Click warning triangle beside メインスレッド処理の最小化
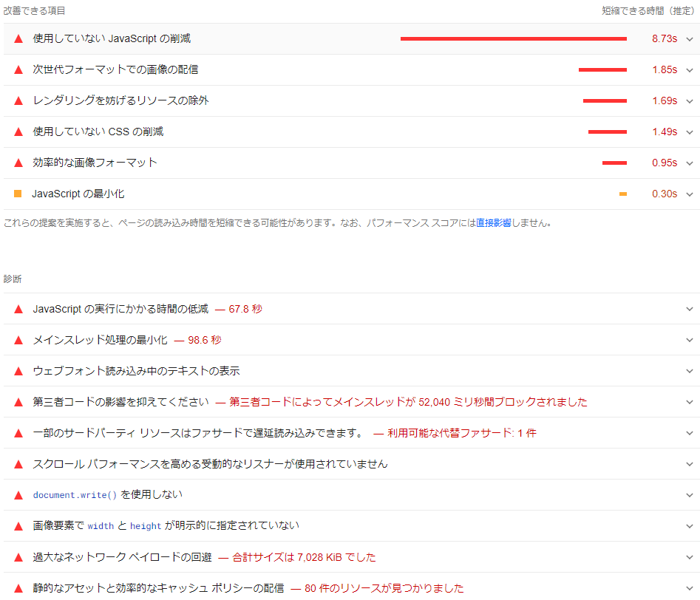700x600 pixels. [18, 340]
